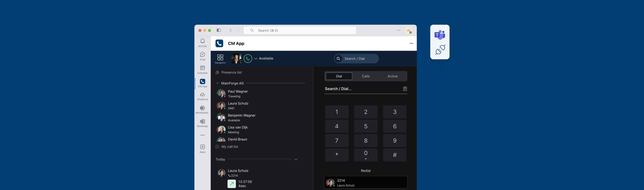Dial digit 7 on keypad
The image size is (644, 190).
click(x=336, y=141)
